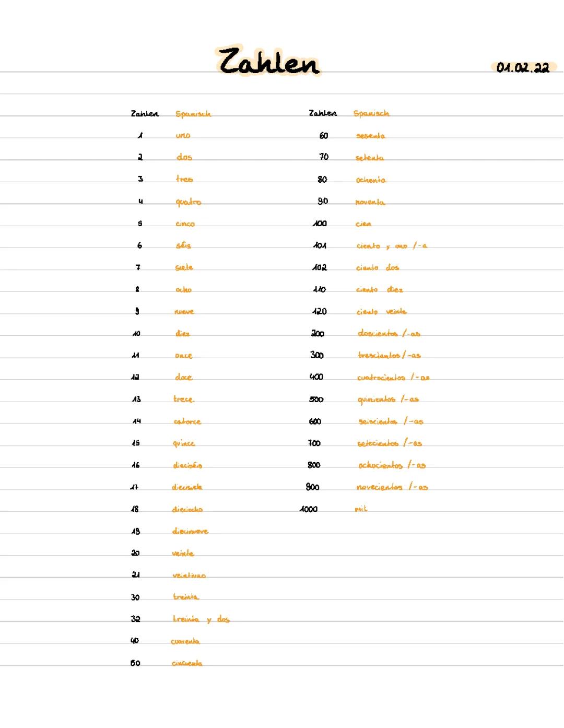Click the large "Zahlen" page title
The width and height of the screenshot is (564, 728).
click(268, 62)
